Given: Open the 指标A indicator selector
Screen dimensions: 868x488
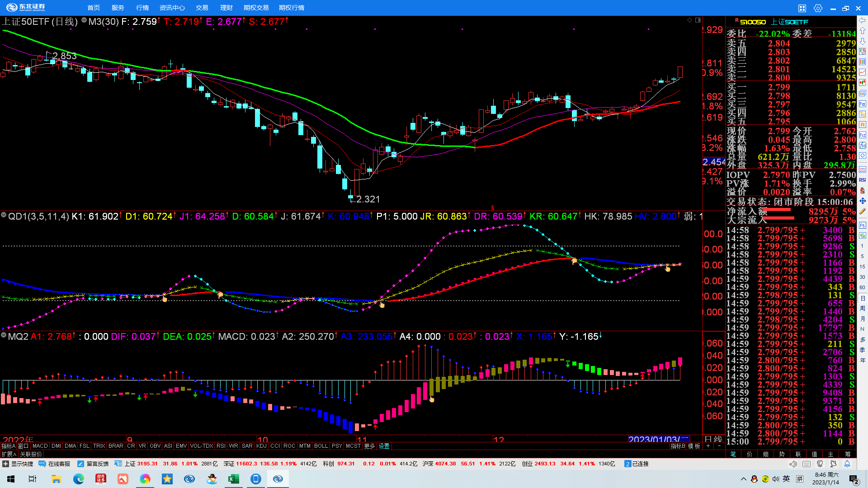Looking at the screenshot, I should pos(8,446).
